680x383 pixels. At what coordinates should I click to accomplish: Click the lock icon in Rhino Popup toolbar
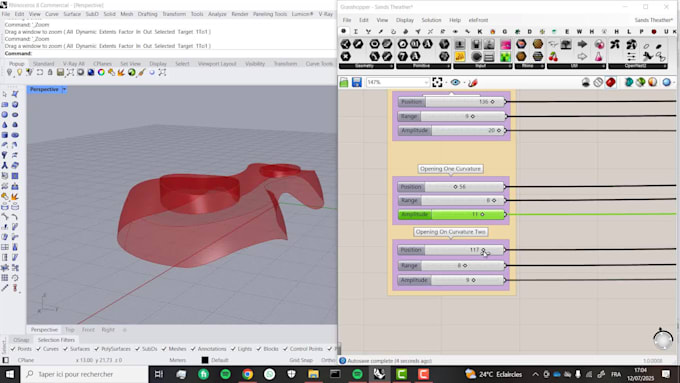[50, 72]
